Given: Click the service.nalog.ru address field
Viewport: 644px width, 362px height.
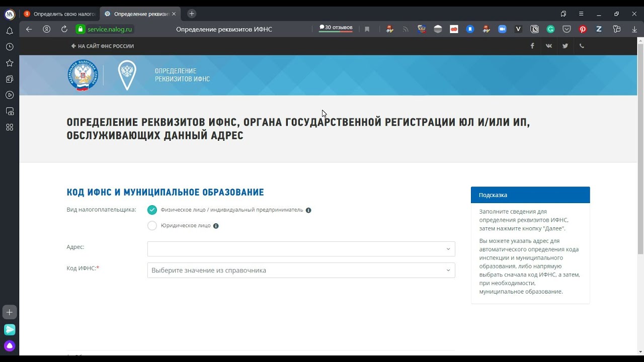Looking at the screenshot, I should click(x=110, y=29).
